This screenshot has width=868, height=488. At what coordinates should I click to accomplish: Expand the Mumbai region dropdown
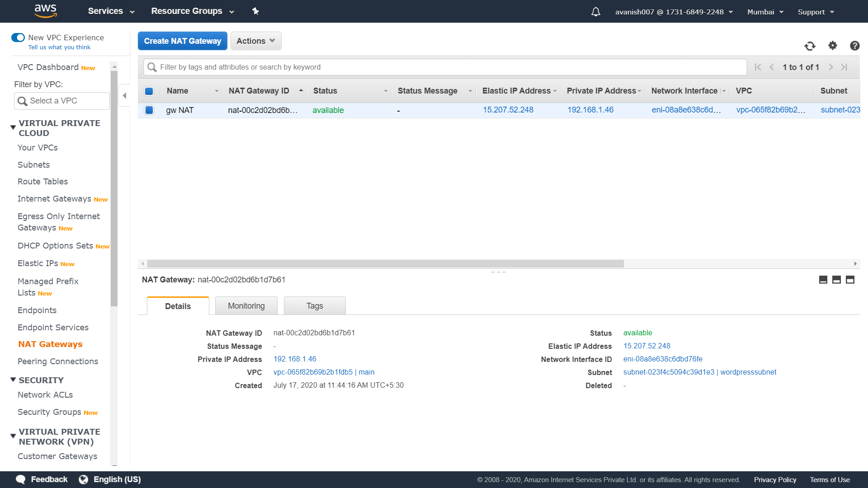765,12
